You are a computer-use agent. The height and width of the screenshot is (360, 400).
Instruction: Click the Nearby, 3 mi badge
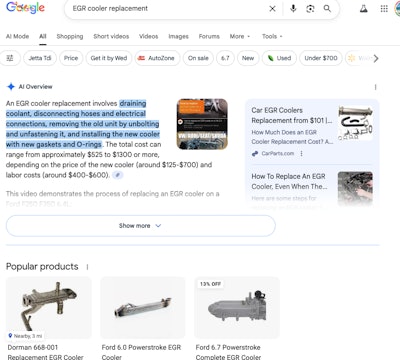(26, 336)
